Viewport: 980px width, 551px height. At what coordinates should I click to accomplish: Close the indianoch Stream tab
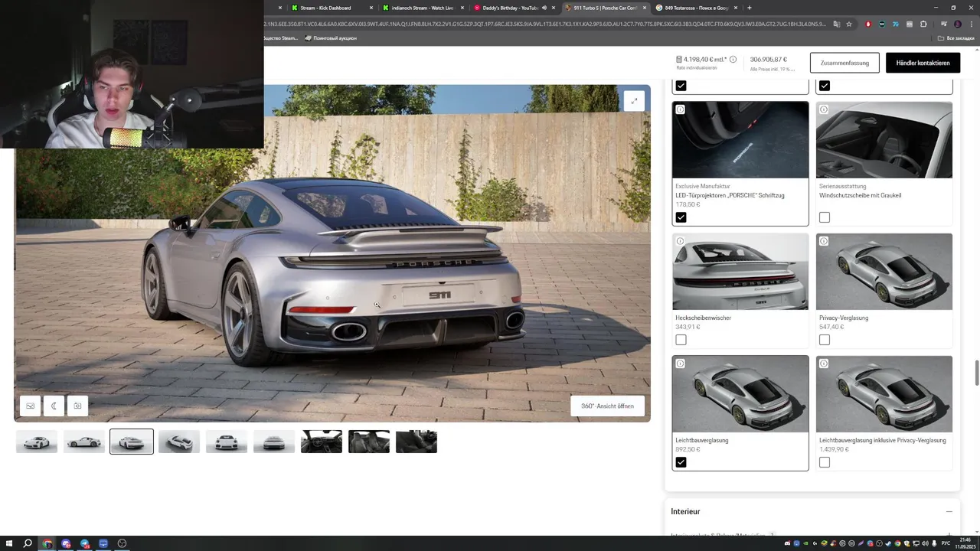(462, 8)
